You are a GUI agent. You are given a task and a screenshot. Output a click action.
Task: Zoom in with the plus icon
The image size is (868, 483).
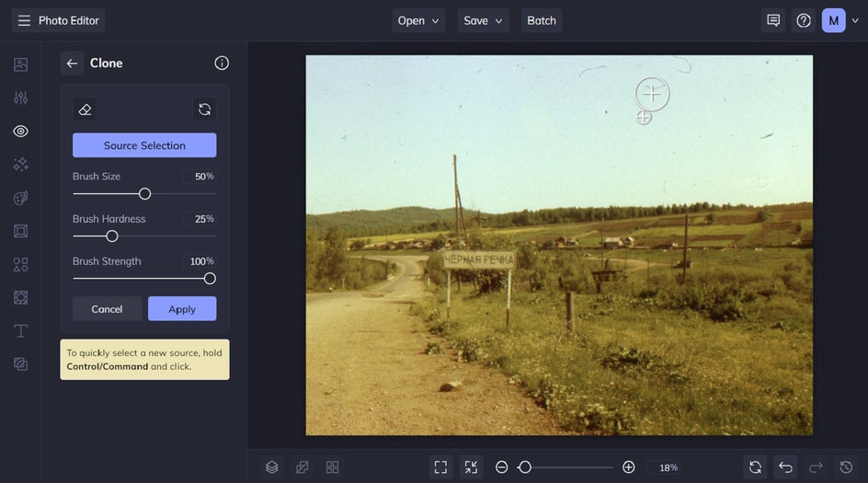[628, 467]
